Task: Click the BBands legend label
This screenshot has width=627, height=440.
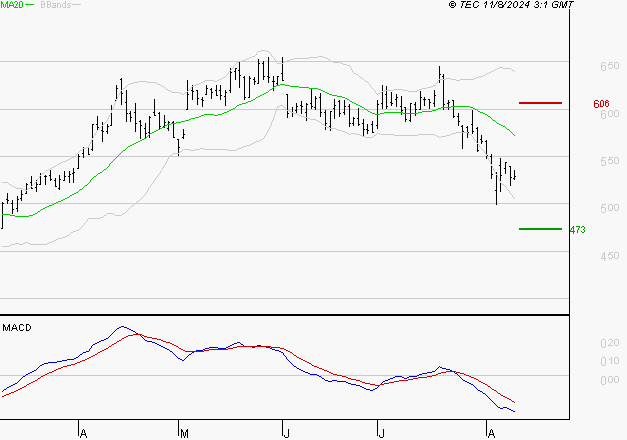Action: pos(56,5)
